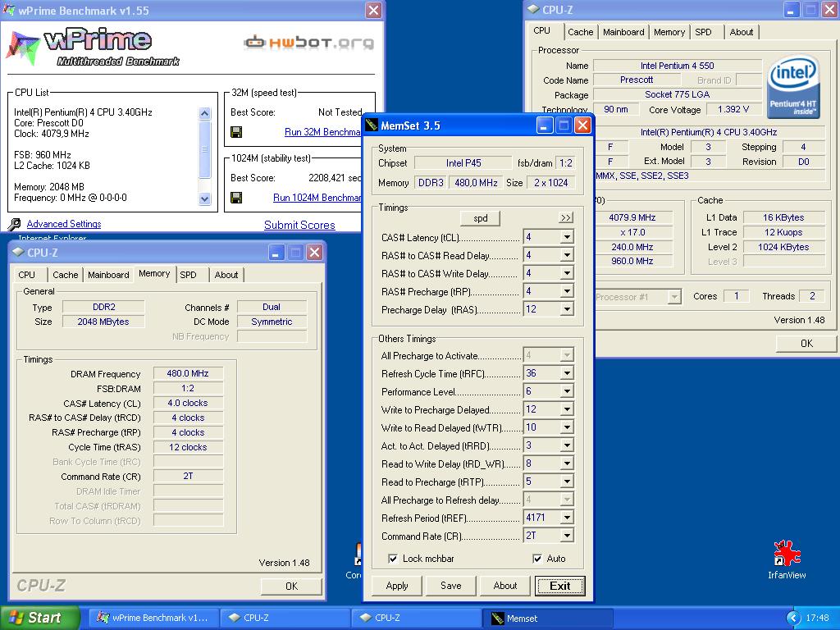Switch to wPrime Benchmark taskbar button
This screenshot has height=630, width=840.
(155, 619)
